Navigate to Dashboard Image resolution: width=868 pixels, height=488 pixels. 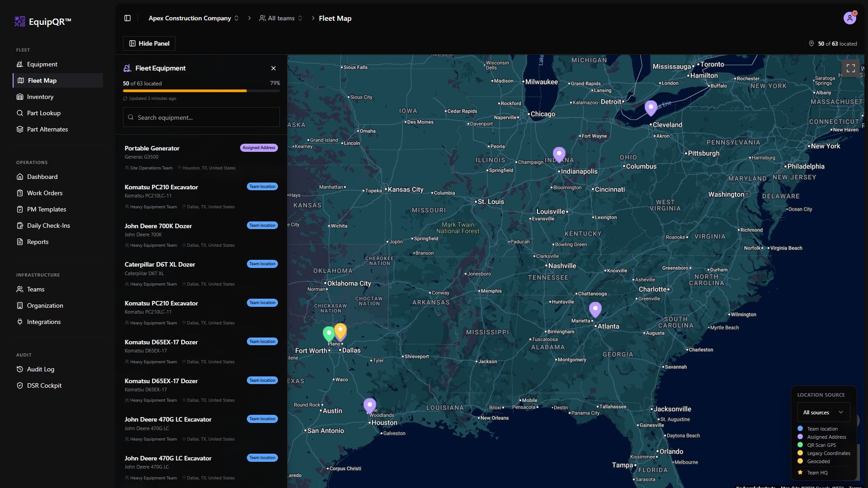58,177
